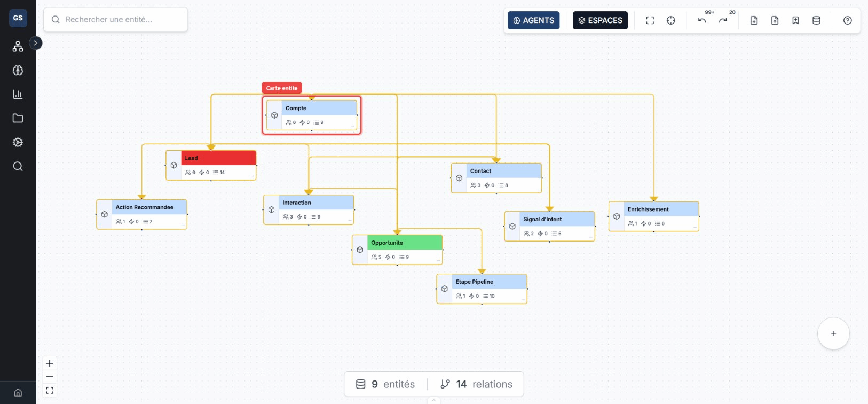Zoom in using the canvas plus control

pos(50,363)
